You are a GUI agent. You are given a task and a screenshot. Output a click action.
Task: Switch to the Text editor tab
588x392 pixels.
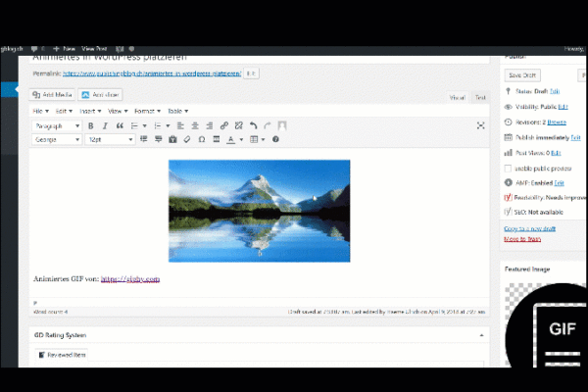480,98
